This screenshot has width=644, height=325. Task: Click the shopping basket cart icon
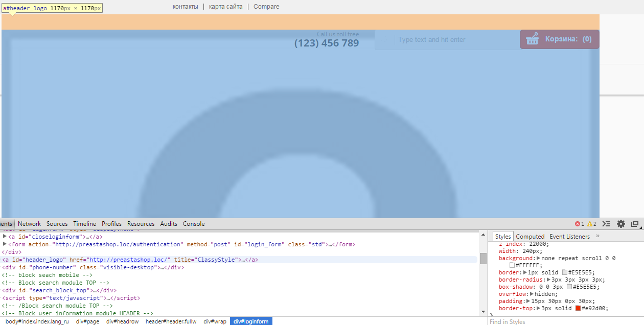tap(533, 39)
